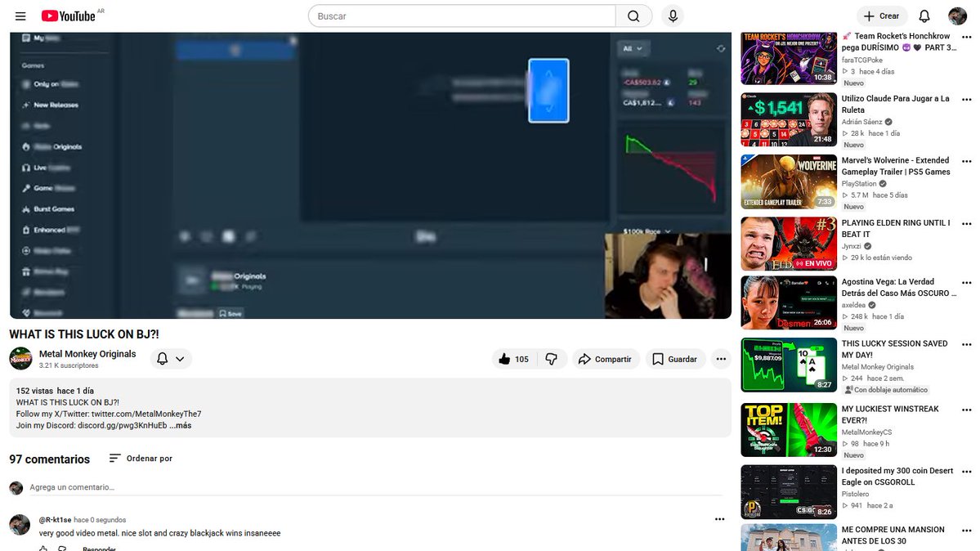Dislike the video
The image size is (980, 551).
pyautogui.click(x=552, y=359)
